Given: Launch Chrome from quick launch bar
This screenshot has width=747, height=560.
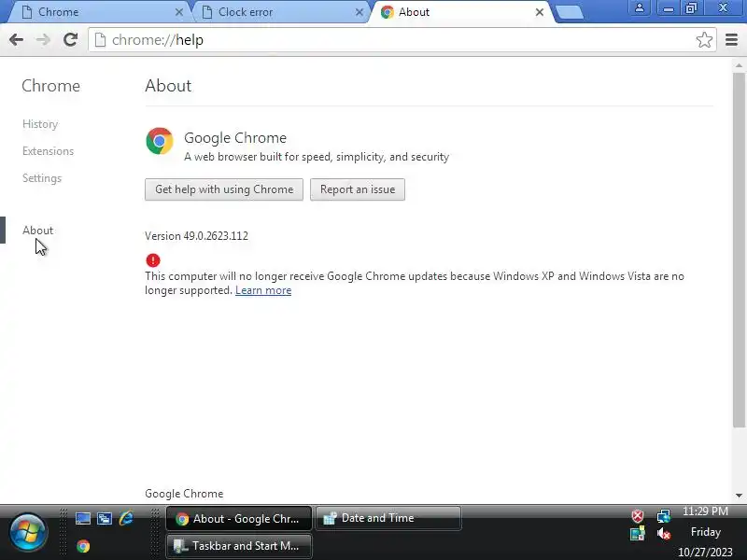Looking at the screenshot, I should click(83, 546).
